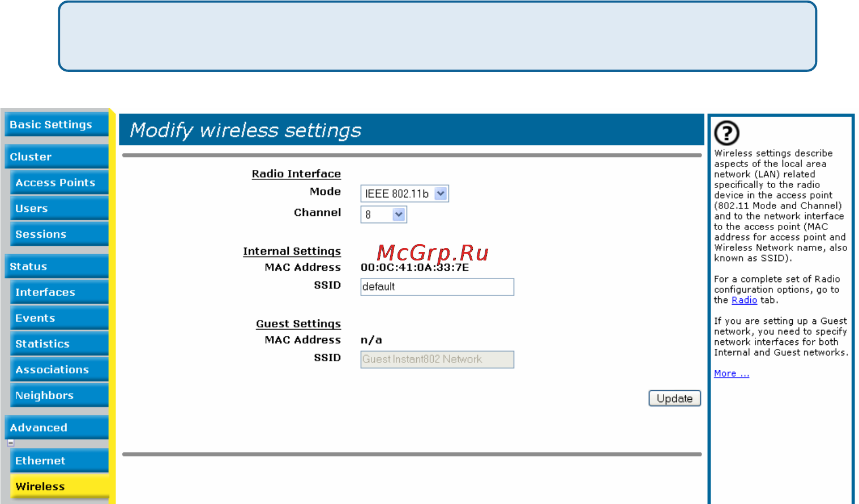The height and width of the screenshot is (504, 859).
Task: Follow the Radio tab link
Action: [744, 300]
